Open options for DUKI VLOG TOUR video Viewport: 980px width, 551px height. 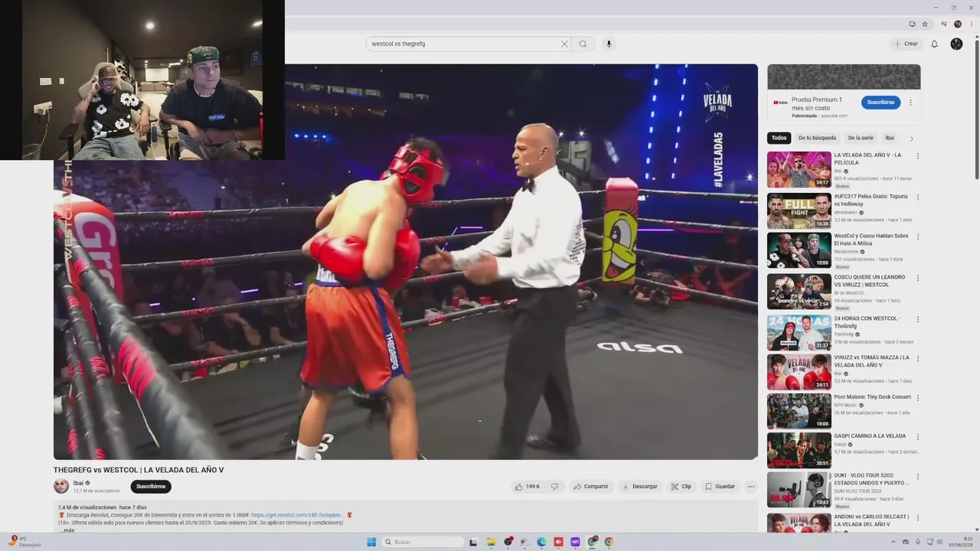click(x=918, y=476)
